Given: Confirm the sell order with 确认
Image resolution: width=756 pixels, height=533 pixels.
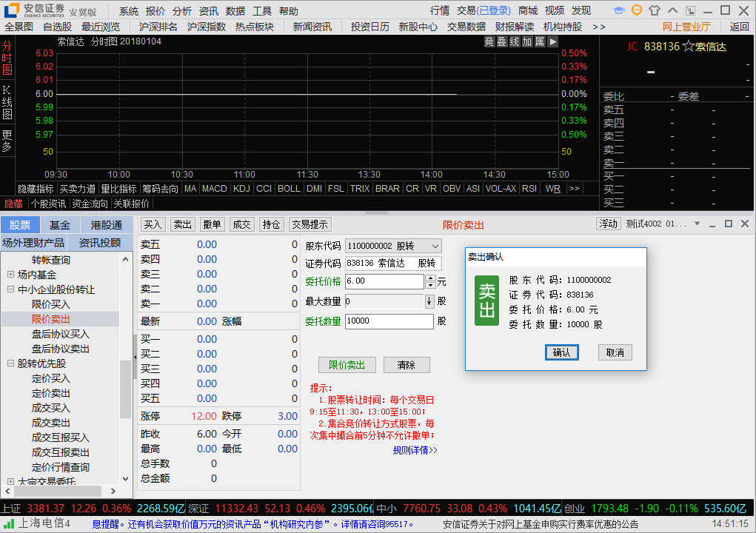Looking at the screenshot, I should point(562,352).
